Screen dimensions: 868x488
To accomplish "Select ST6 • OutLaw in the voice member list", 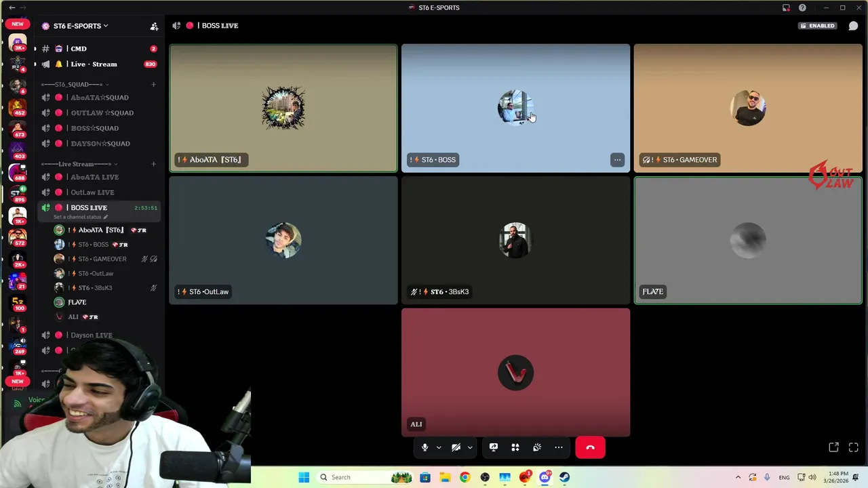I will [x=106, y=273].
